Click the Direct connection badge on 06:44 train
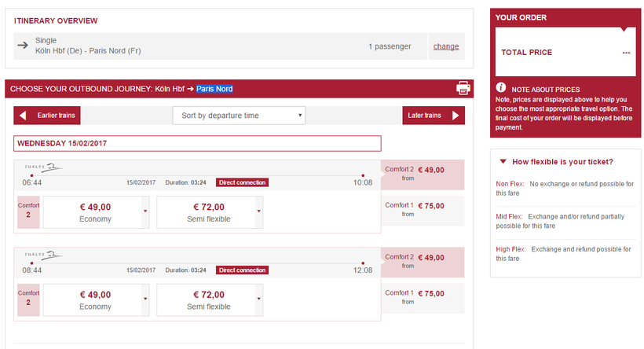The width and height of the screenshot is (644, 349). pyautogui.click(x=242, y=182)
